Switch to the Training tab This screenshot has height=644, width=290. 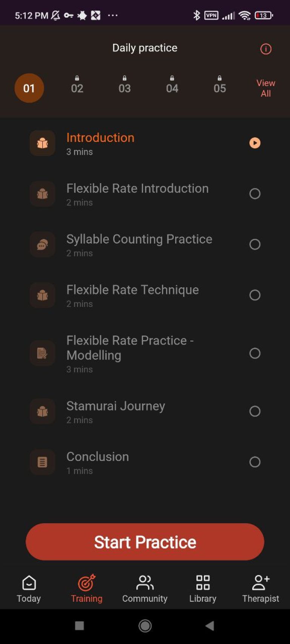87,589
